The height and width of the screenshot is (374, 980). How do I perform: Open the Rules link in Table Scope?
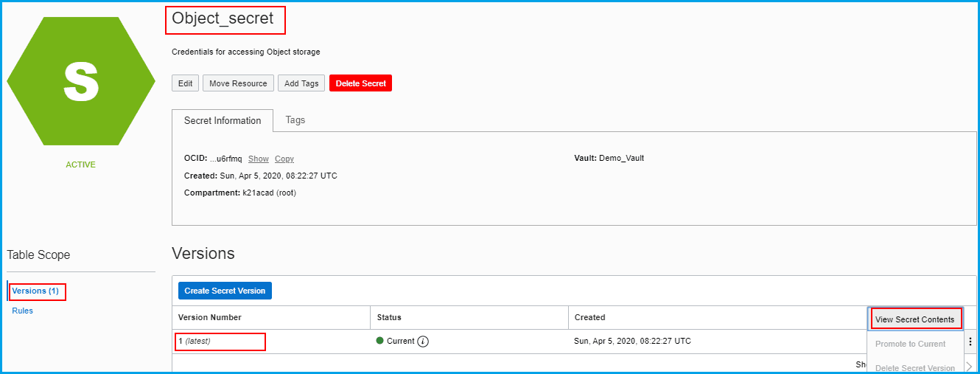pos(23,311)
